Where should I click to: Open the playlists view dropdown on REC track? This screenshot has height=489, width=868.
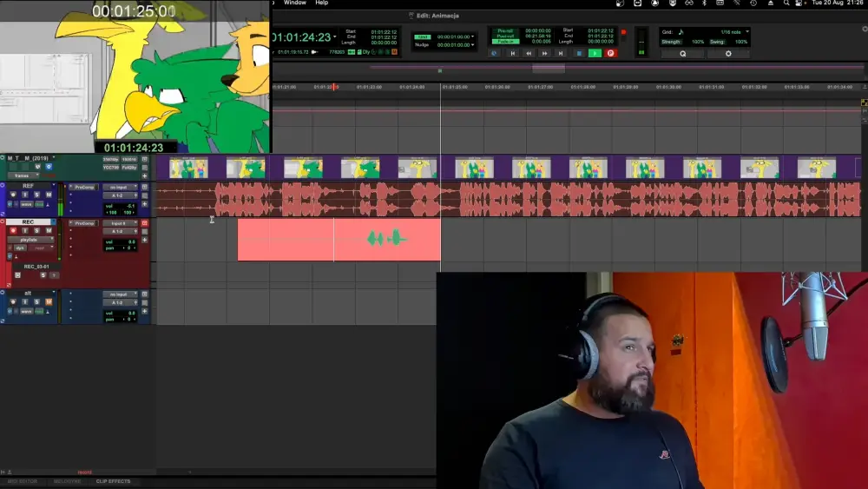[30, 240]
